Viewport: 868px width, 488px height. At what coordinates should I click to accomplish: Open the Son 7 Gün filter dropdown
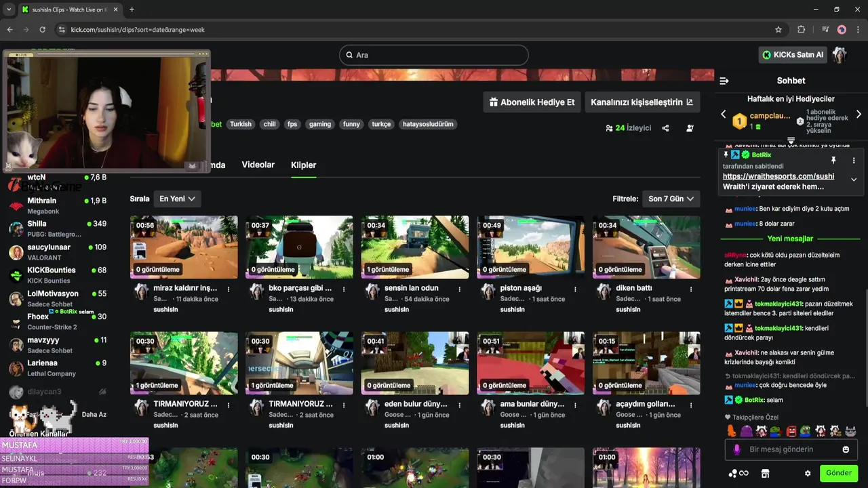click(671, 199)
